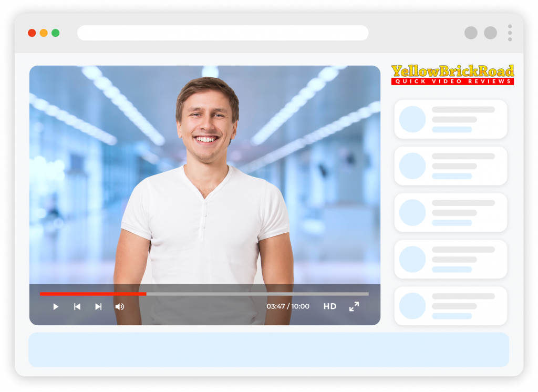This screenshot has width=538, height=392.
Task: Open the browser's vertical three-dot menu
Action: (510, 33)
